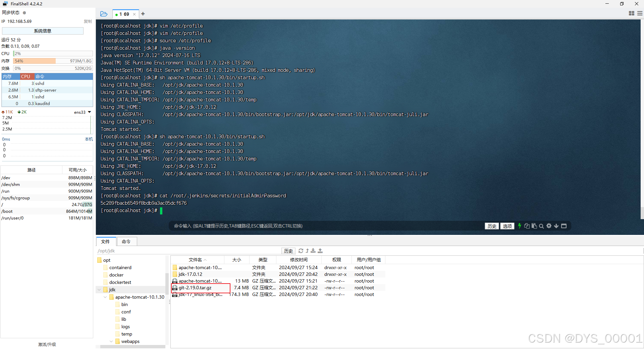Click the swap usage 0% bar
Screen dimensions: 644x349
coord(53,68)
